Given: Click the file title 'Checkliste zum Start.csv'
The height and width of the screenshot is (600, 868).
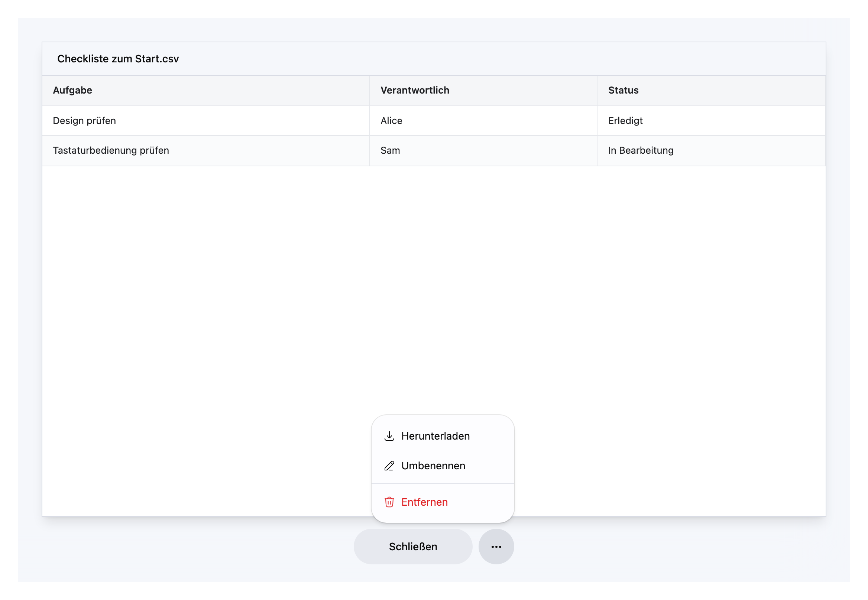Looking at the screenshot, I should click(x=118, y=59).
